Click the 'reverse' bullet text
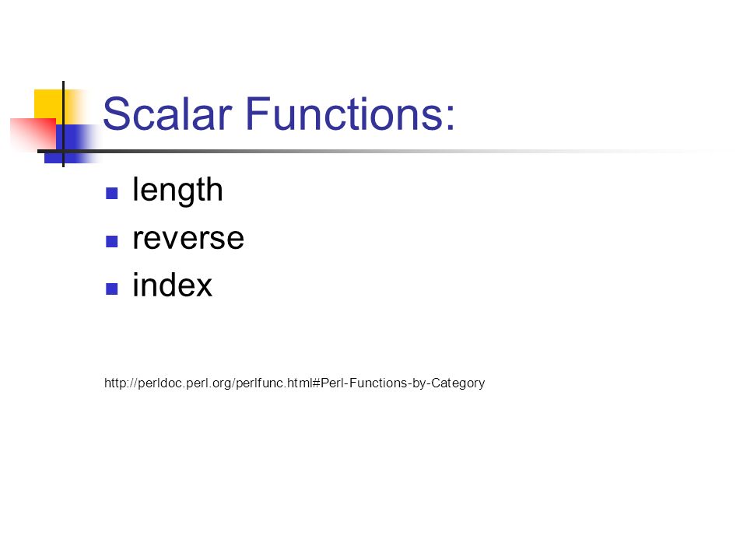Screen dimensions: 747x560 [188, 238]
